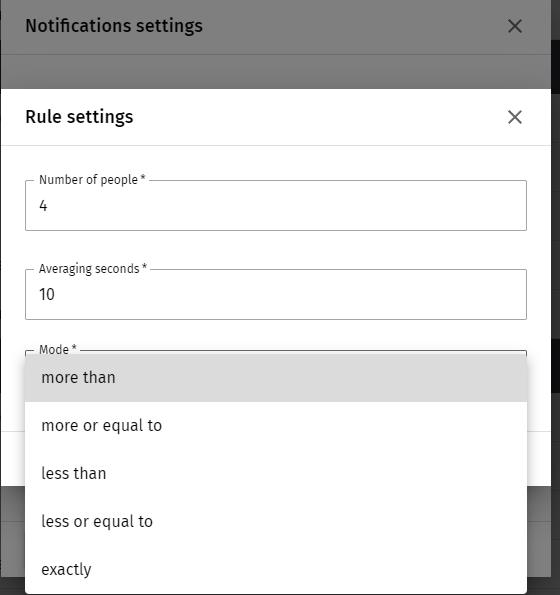Select the "more than" mode option
The height and width of the screenshot is (595, 560).
coord(276,378)
